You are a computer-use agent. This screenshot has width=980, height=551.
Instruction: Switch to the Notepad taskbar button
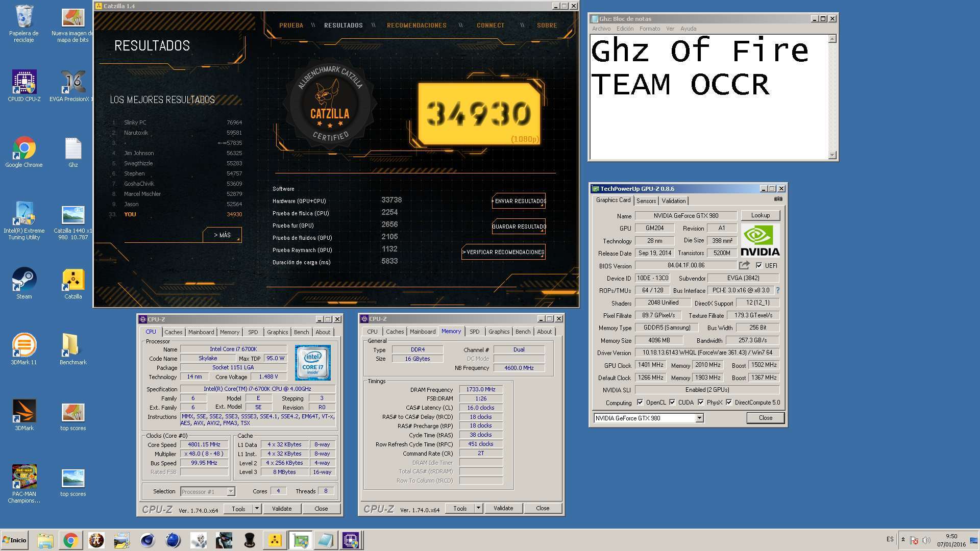pos(326,540)
